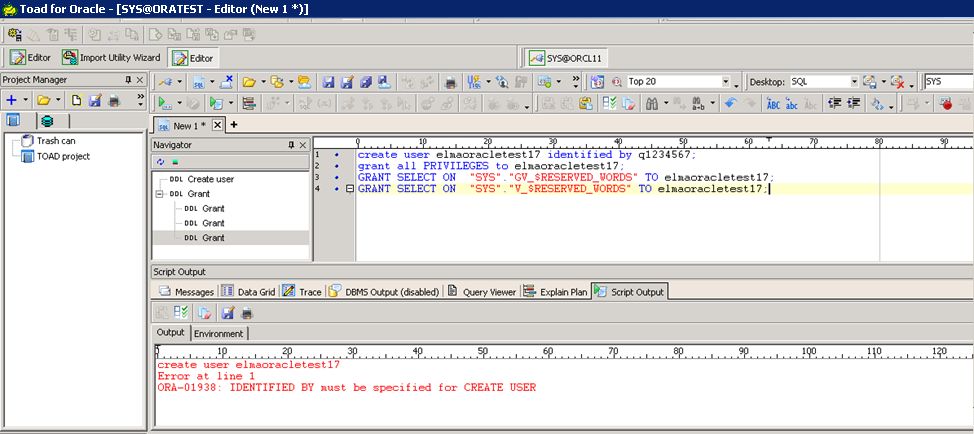Click the Import Utility Wizard window button
The width and height of the screenshot is (974, 434).
112,58
